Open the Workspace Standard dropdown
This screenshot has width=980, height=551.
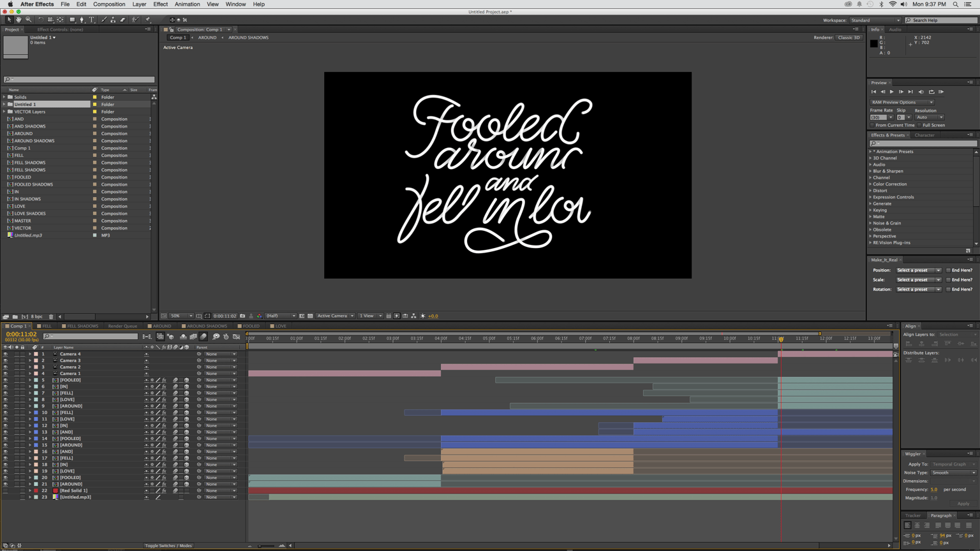[875, 20]
